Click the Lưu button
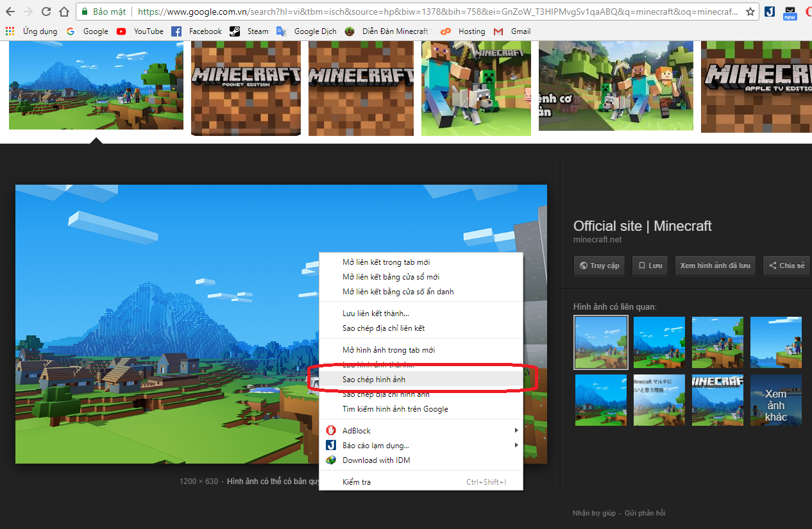This screenshot has height=529, width=812. (650, 265)
